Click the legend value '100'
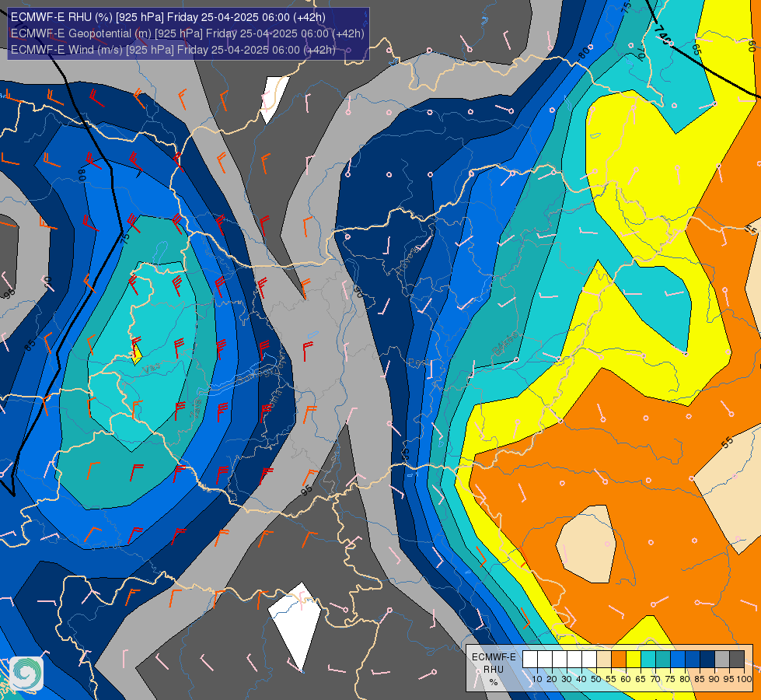Image resolution: width=761 pixels, height=700 pixels. pyautogui.click(x=745, y=679)
